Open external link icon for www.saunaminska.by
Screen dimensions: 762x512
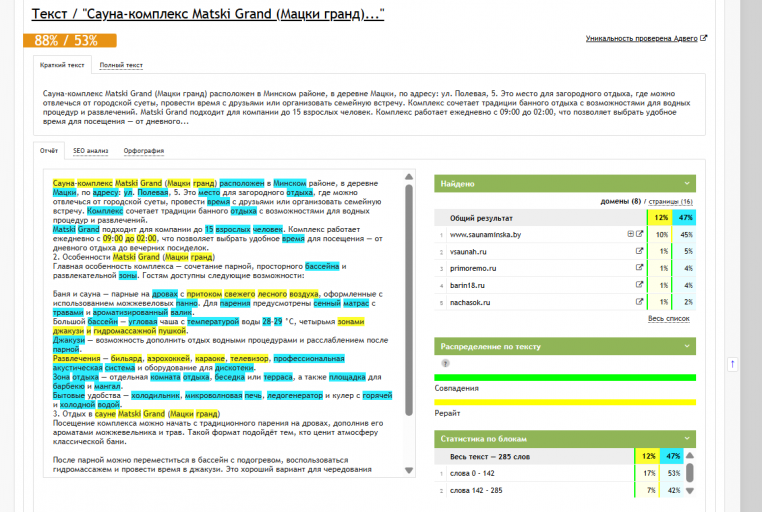640,234
